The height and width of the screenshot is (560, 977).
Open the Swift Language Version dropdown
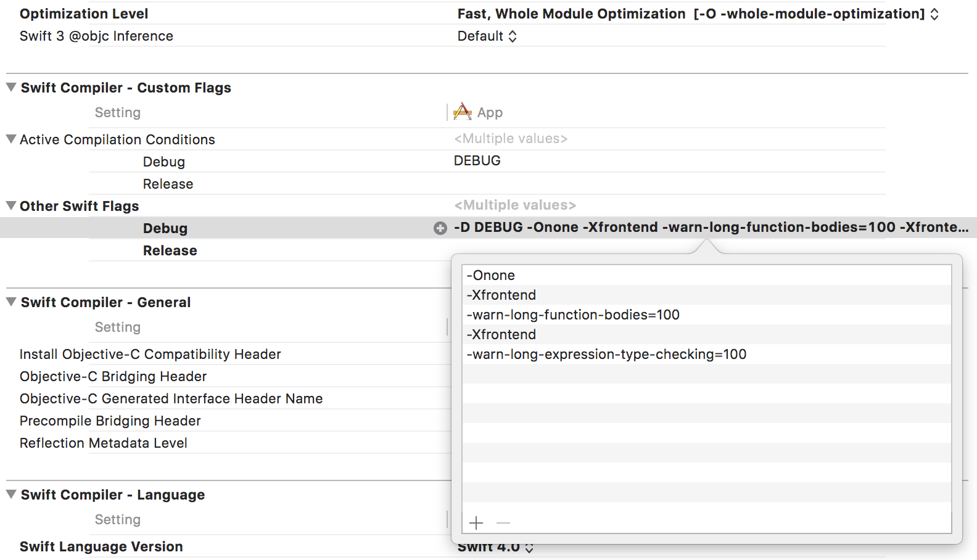tap(495, 547)
